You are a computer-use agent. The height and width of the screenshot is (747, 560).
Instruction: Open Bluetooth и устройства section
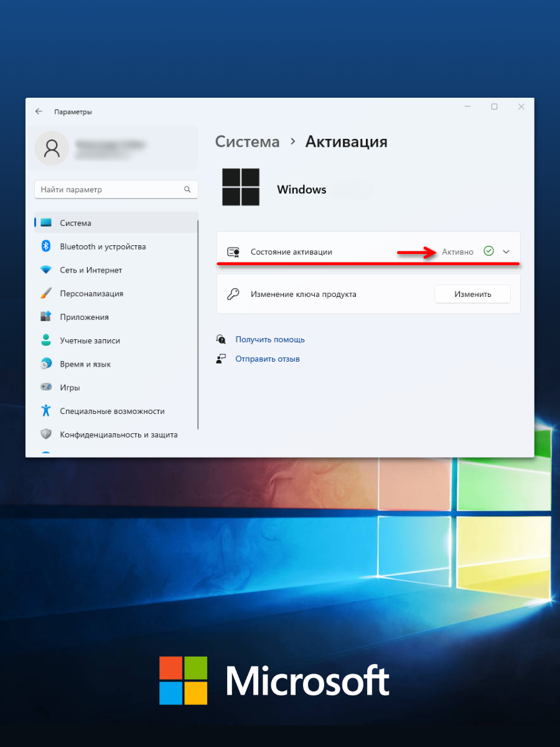(116, 247)
